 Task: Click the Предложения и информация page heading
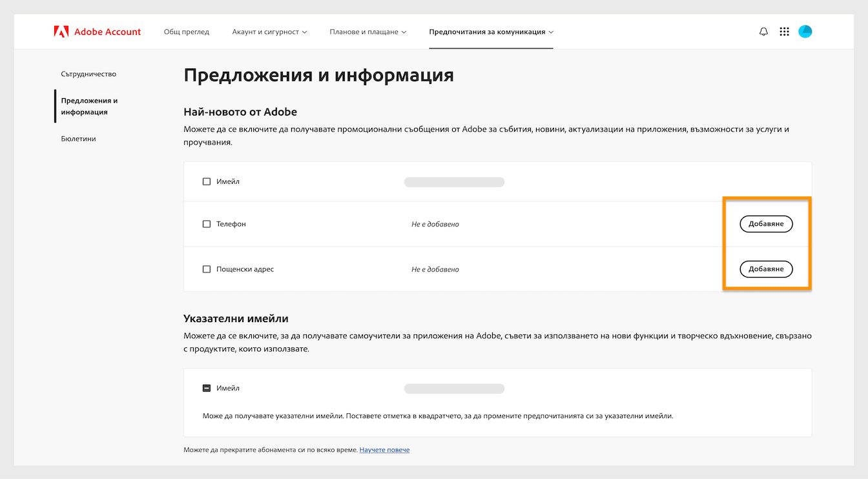(x=318, y=76)
